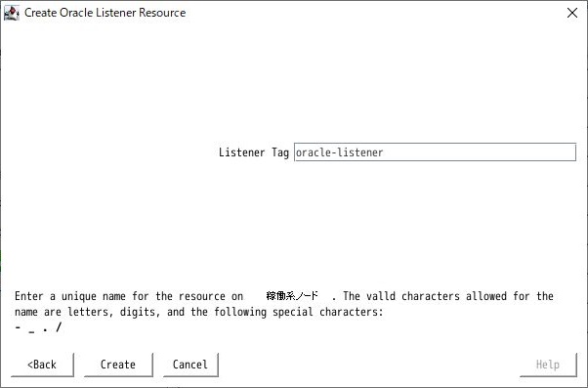Click the special characters line "- _ . /"

point(38,327)
